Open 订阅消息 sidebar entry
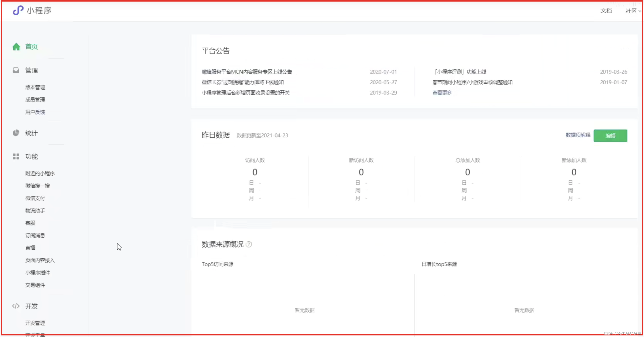The height and width of the screenshot is (337, 644). [x=35, y=235]
